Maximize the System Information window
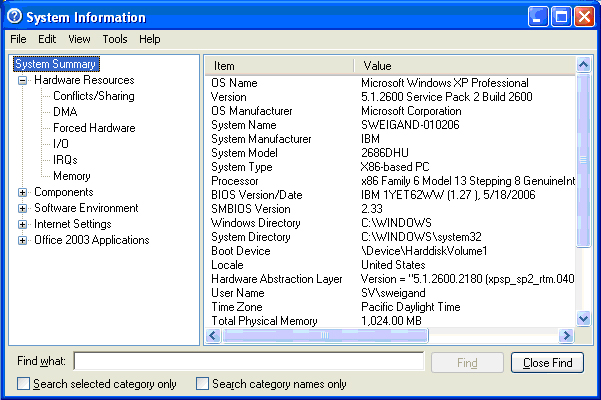 click(x=561, y=16)
